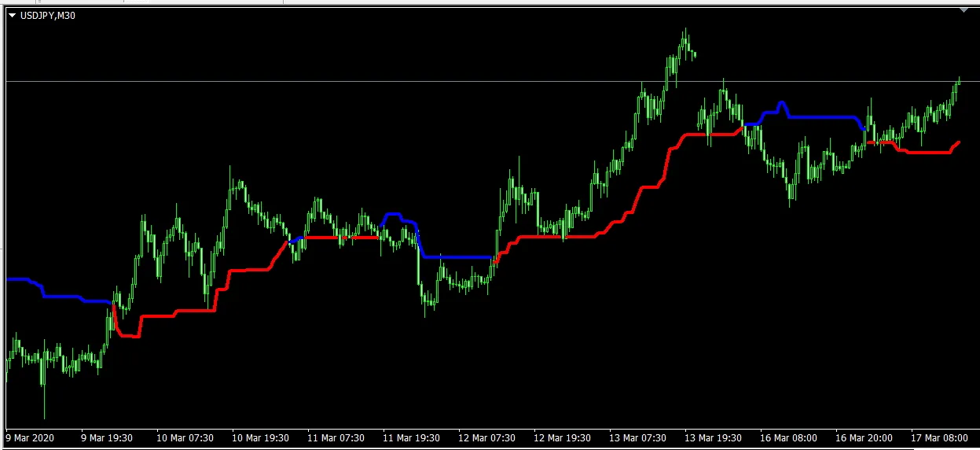
Task: Click the 11 Mar 19:30 time label
Action: click(x=410, y=437)
